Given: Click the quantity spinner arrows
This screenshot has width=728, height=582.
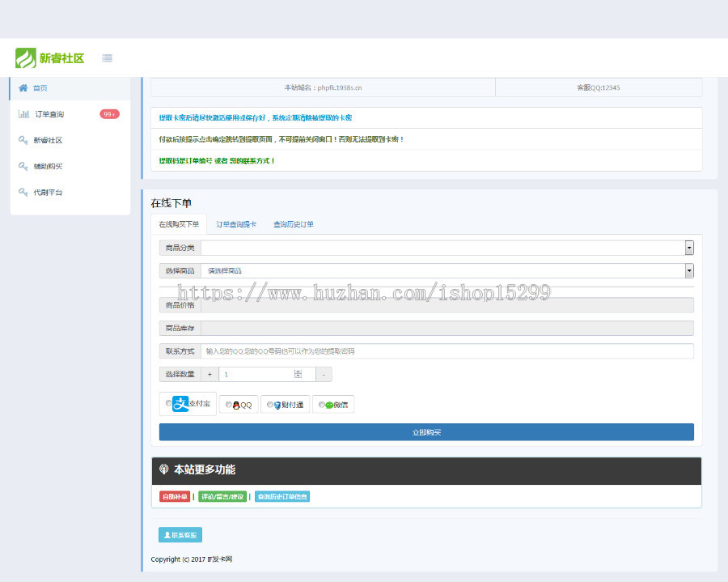Looking at the screenshot, I should click(296, 374).
